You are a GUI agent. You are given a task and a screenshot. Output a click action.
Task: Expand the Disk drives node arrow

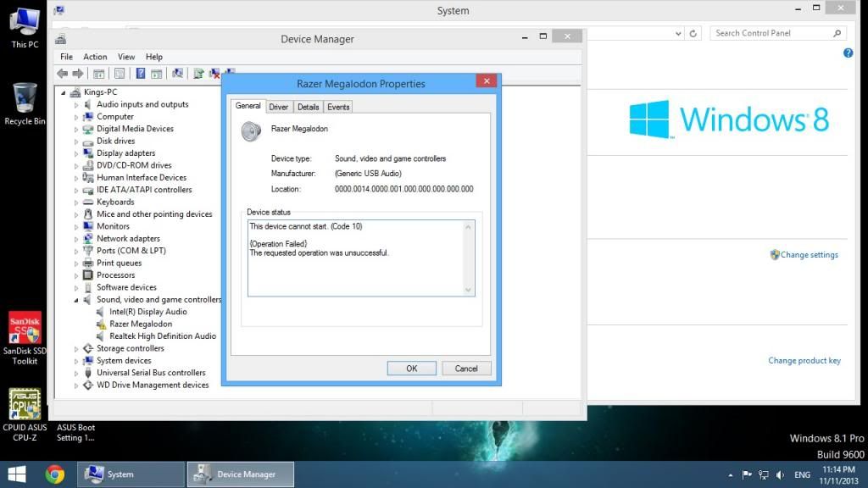76,141
